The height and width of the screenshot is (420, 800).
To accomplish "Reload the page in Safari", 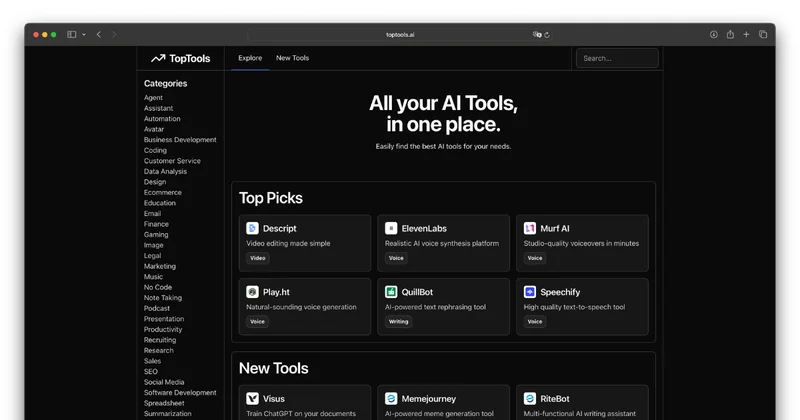I will (x=546, y=35).
